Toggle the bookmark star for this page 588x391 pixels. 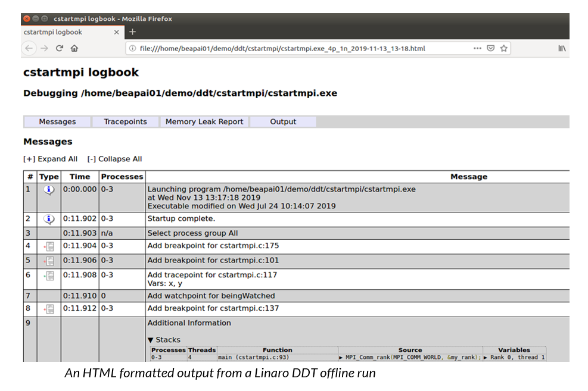coord(503,48)
